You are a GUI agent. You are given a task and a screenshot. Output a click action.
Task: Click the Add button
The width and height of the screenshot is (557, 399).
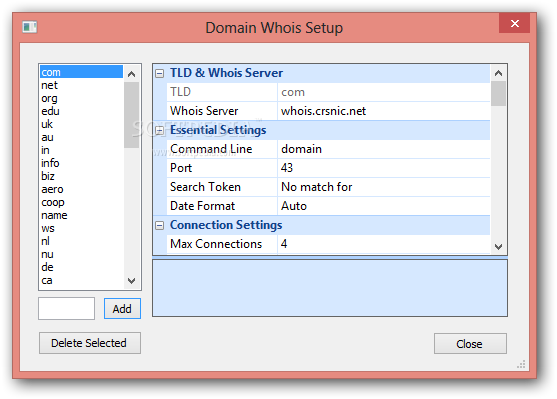click(x=122, y=308)
